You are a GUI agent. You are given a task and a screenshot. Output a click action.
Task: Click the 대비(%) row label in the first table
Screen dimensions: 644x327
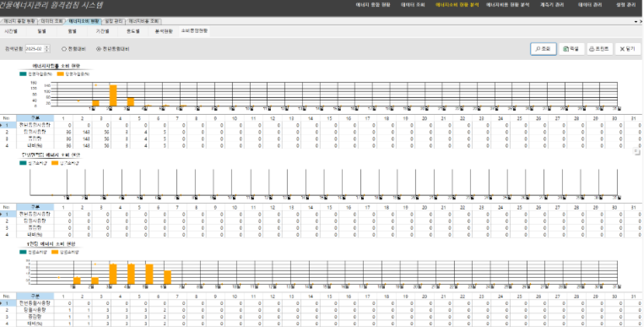(x=35, y=145)
